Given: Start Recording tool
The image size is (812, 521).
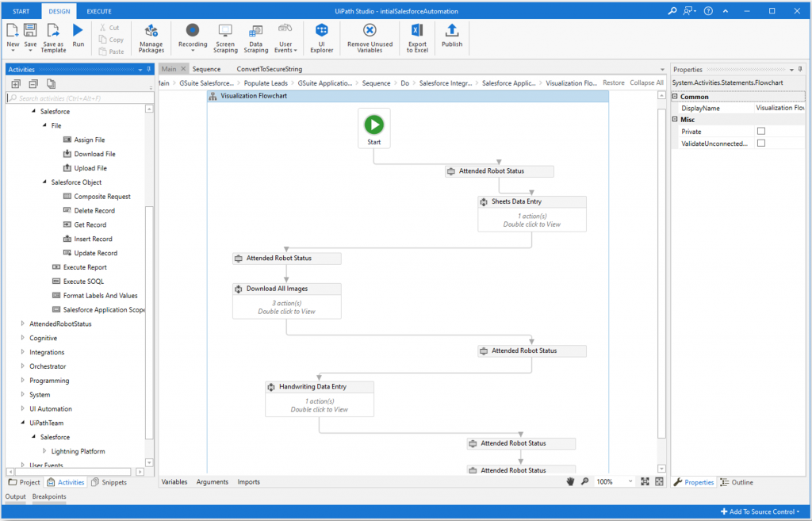Looking at the screenshot, I should coord(193,37).
